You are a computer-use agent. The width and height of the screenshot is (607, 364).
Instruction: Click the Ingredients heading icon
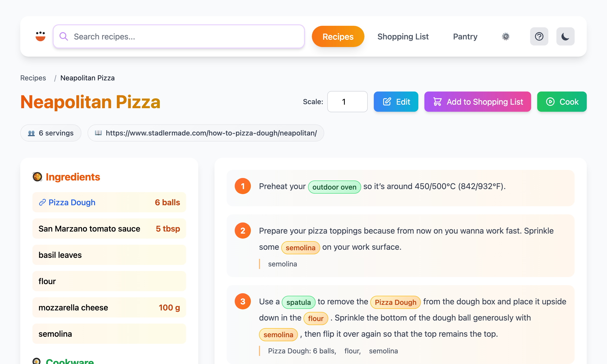pyautogui.click(x=37, y=177)
